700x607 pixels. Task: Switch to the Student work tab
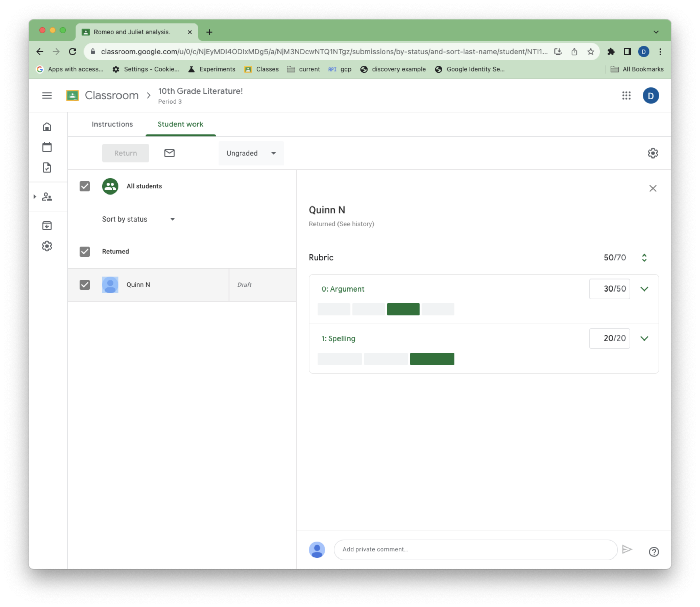coord(180,124)
